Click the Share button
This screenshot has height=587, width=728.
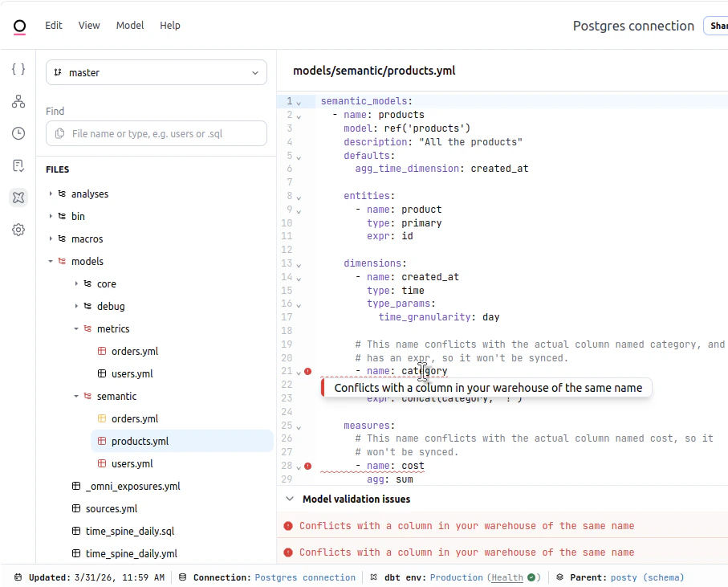[x=716, y=26]
